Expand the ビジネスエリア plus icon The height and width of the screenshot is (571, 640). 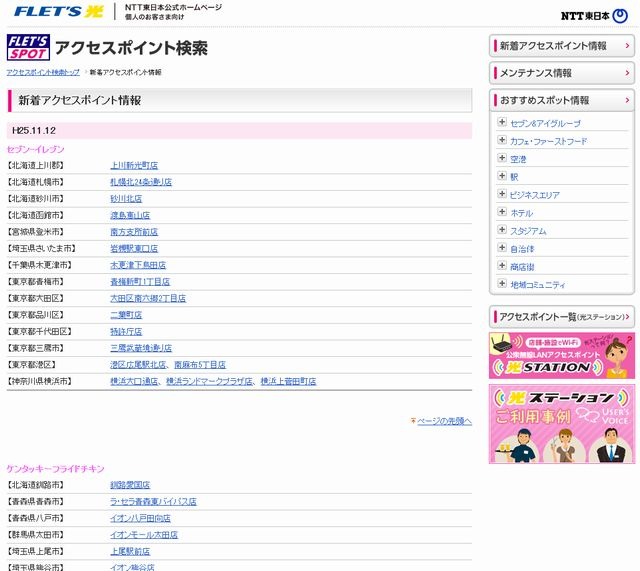click(502, 194)
